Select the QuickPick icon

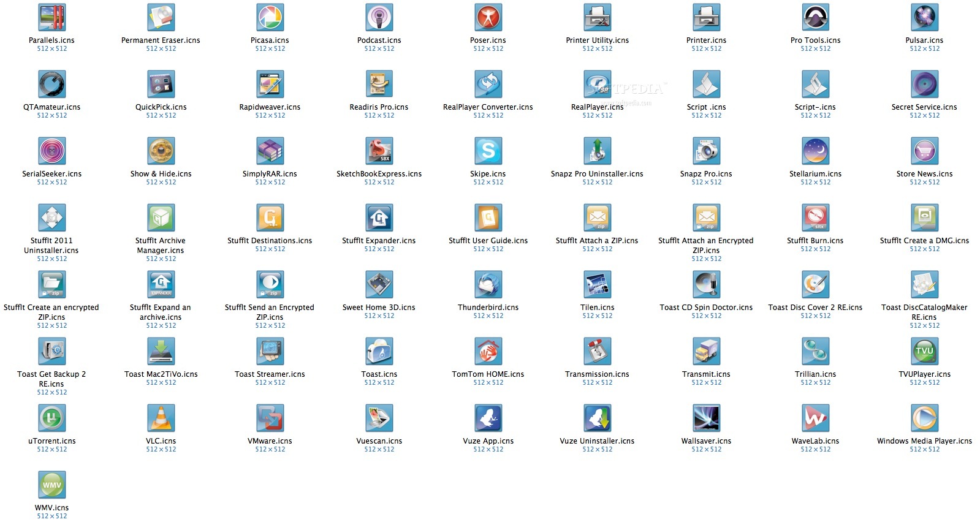[161, 85]
